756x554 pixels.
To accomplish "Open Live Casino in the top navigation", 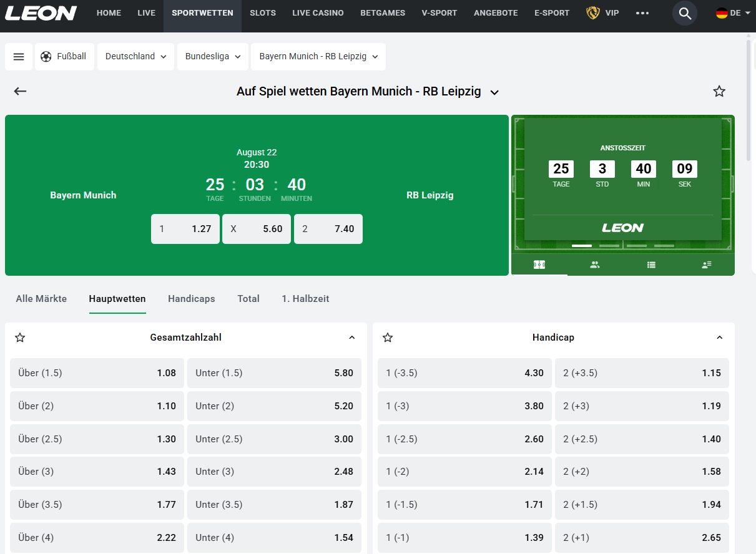I will click(318, 13).
